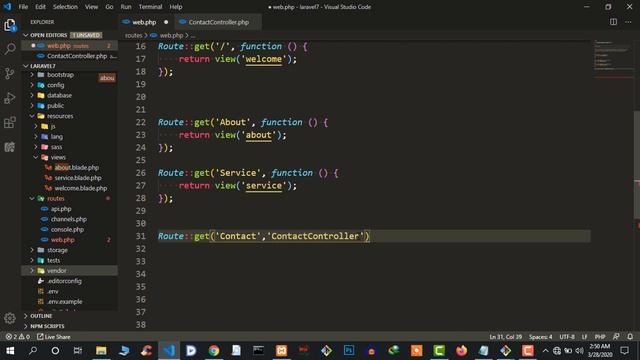The image size is (640, 360).
Task: Open the Manage settings gear
Action: point(10,318)
